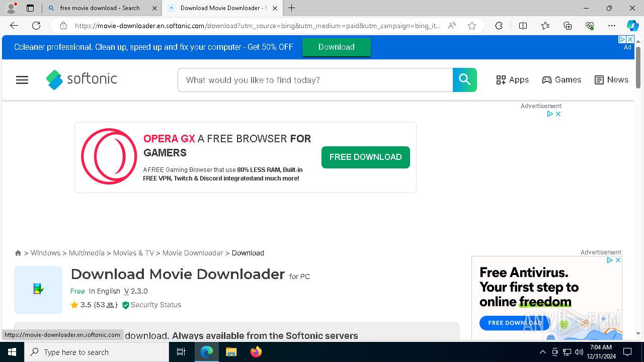Close the CCleaner banner ad with X
The width and height of the screenshot is (644, 362).
(x=630, y=39)
